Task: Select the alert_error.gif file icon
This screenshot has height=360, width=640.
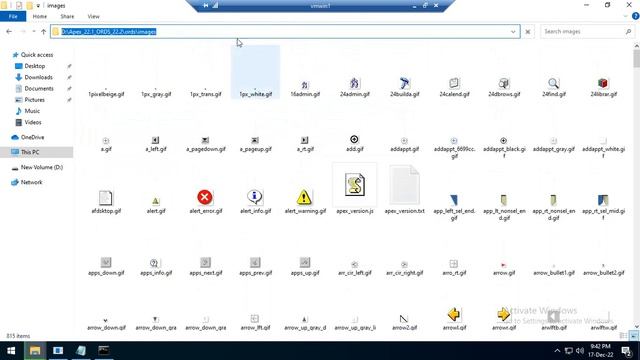Action: pyautogui.click(x=205, y=198)
